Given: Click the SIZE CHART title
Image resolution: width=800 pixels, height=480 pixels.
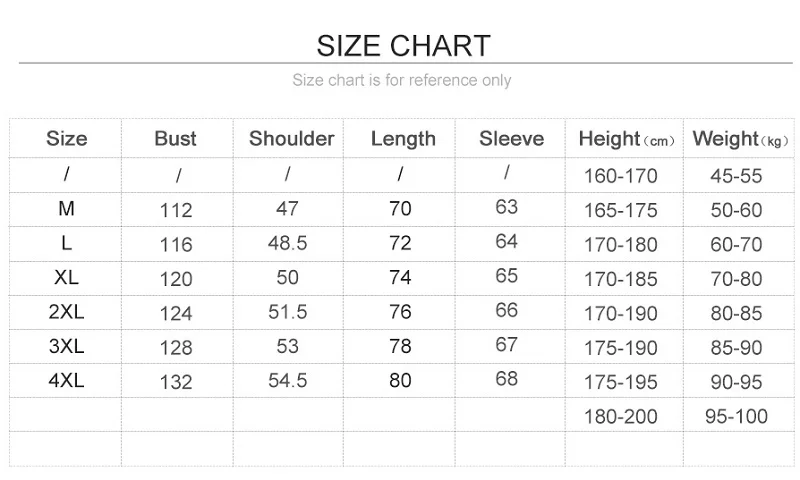Looking at the screenshot, I should (x=403, y=46).
